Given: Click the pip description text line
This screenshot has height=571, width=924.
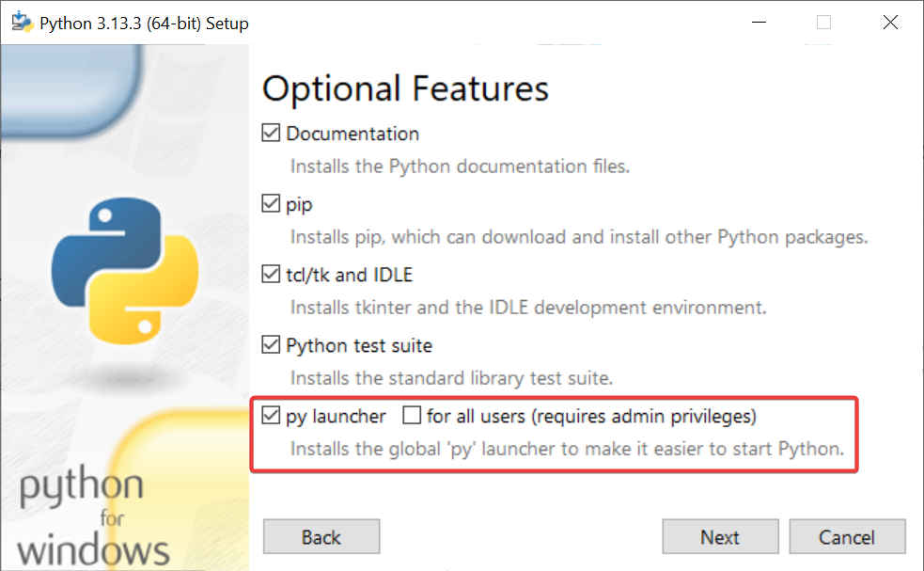Looking at the screenshot, I should pyautogui.click(x=579, y=236).
